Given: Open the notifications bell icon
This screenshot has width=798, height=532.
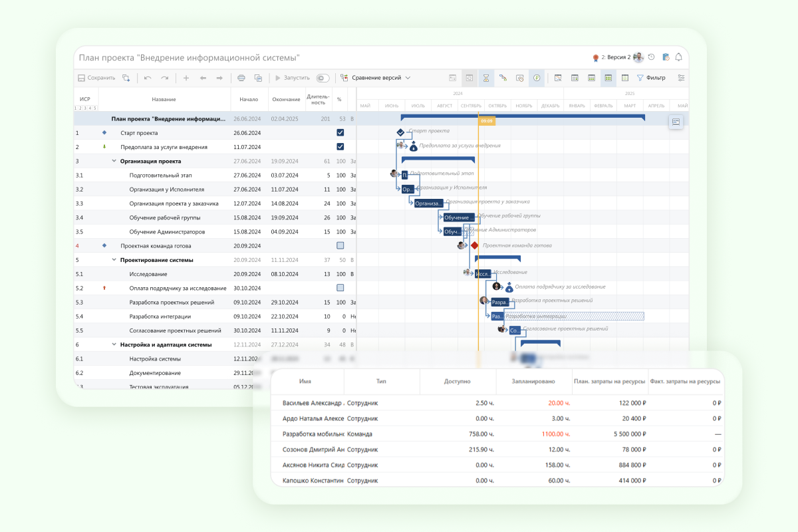Looking at the screenshot, I should 678,57.
